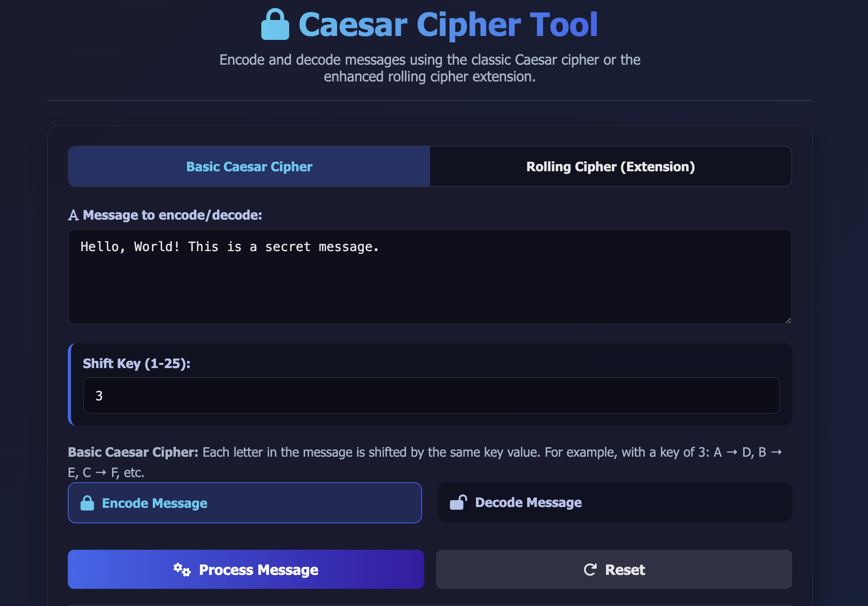Focus the Shift Key input field
The image size is (868, 606).
[x=430, y=395]
